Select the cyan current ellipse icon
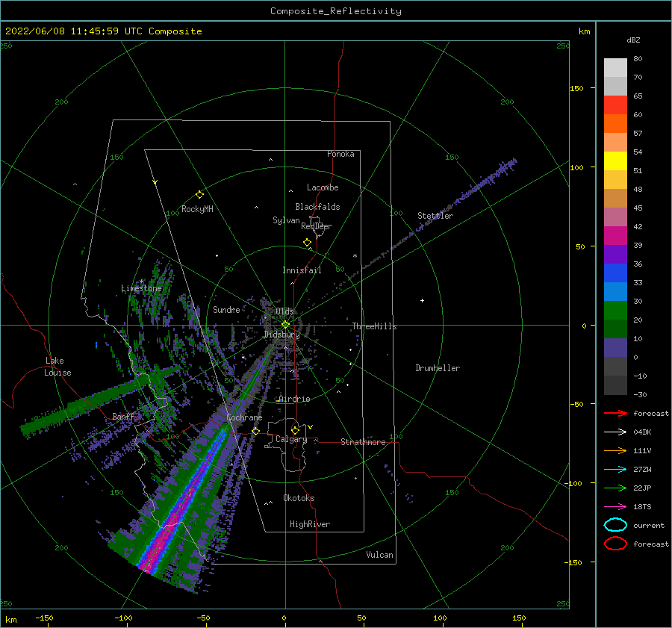The height and width of the screenshot is (628, 672). pos(615,525)
